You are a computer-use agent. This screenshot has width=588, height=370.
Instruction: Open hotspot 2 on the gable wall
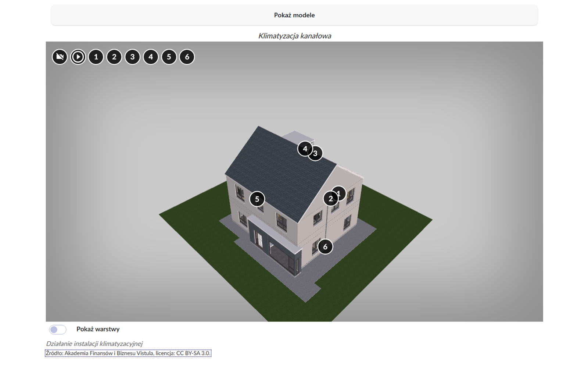point(330,199)
